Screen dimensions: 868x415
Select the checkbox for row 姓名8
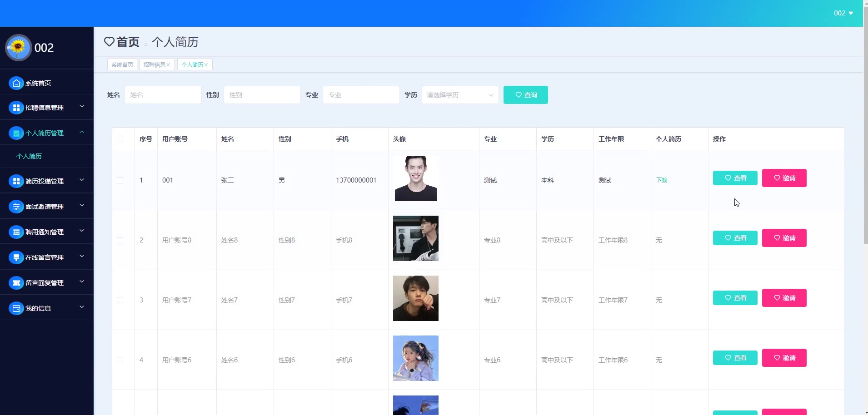[120, 240]
